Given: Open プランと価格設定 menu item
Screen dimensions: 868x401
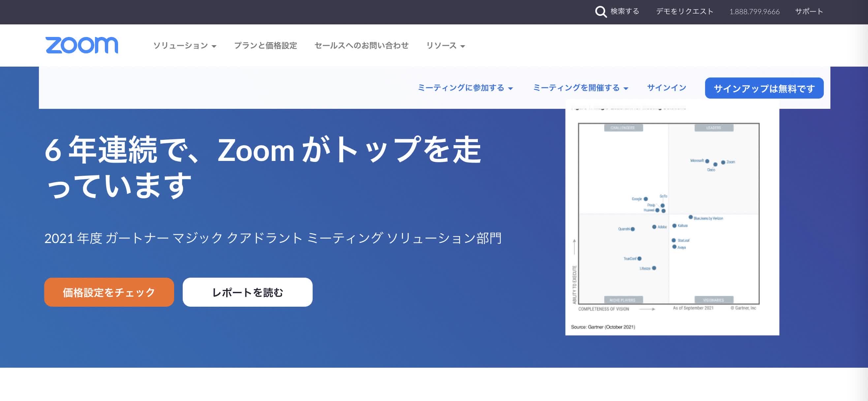Looking at the screenshot, I should [x=265, y=46].
